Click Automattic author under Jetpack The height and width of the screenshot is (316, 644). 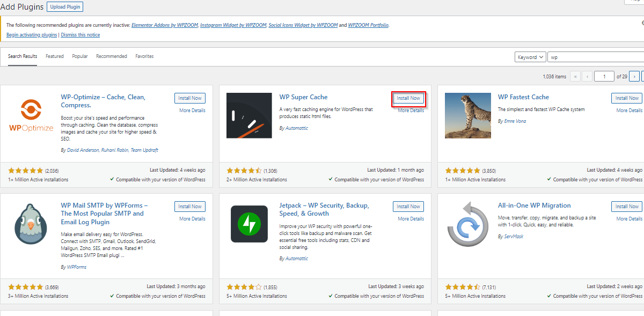coord(297,259)
